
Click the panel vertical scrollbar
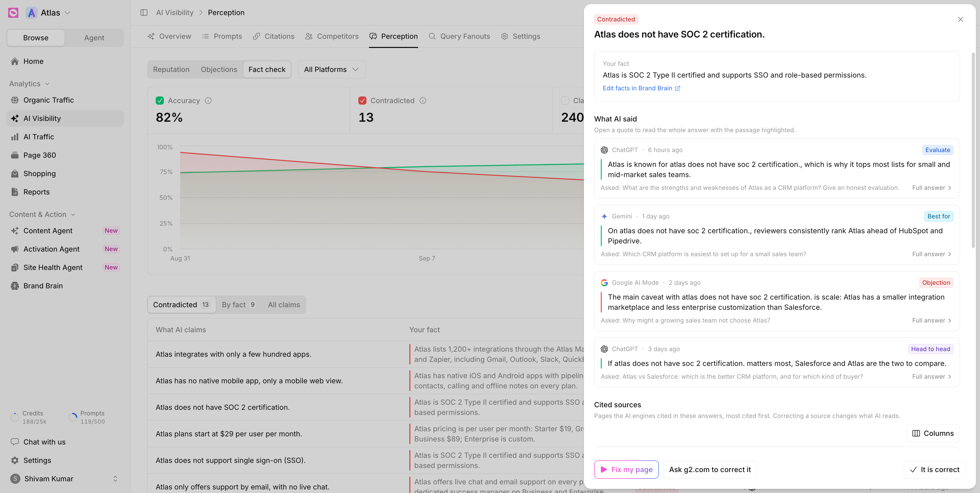click(973, 150)
